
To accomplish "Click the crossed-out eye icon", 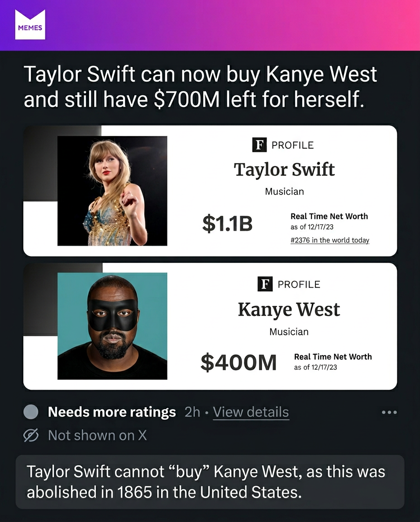I will (30, 435).
